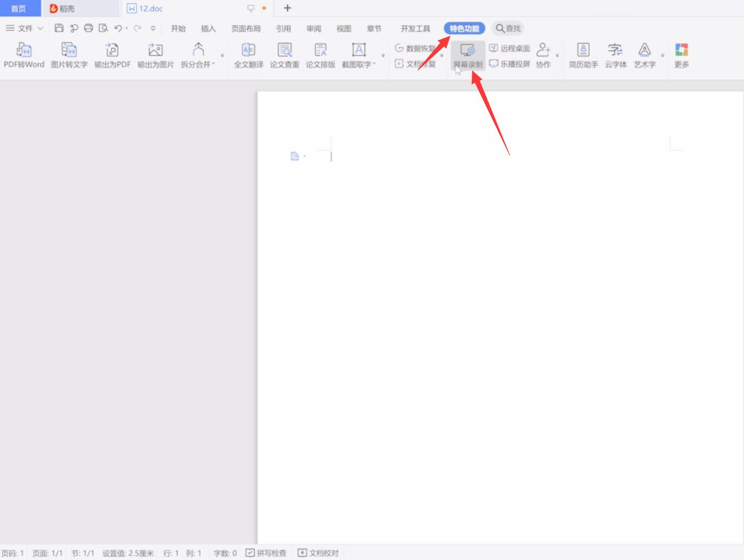
Task: Expand group arrow right of 协作
Action: click(557, 56)
